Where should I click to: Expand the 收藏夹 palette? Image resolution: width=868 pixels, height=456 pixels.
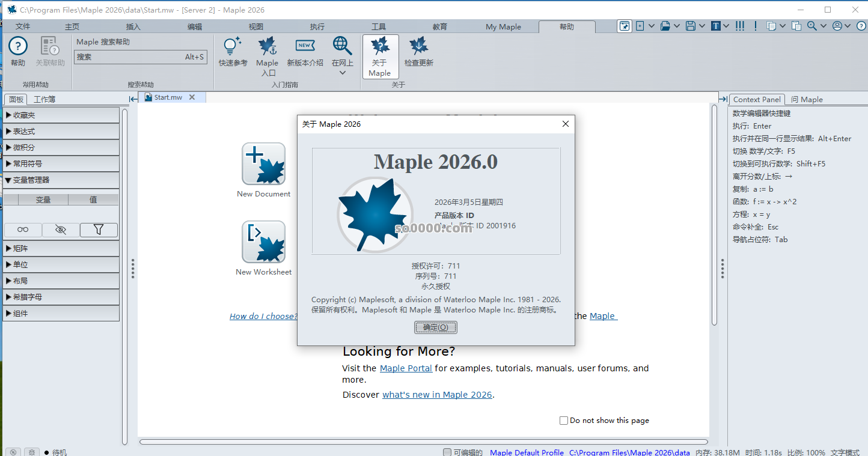click(61, 115)
